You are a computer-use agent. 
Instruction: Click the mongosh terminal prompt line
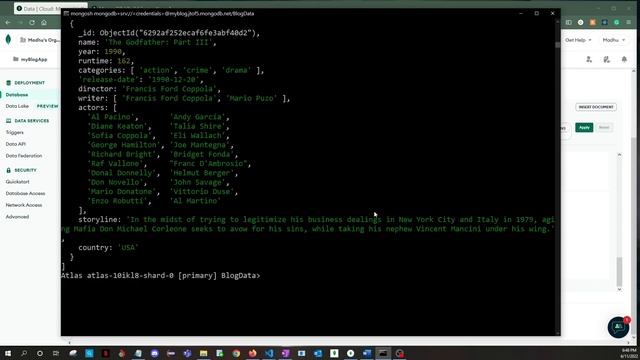click(160, 276)
